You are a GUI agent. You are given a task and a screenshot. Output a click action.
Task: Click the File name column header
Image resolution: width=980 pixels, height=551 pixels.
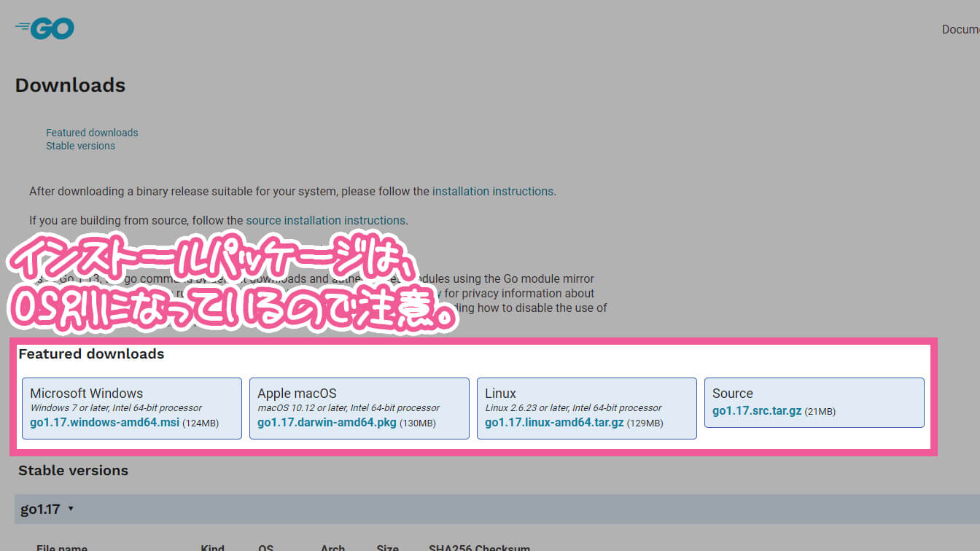pyautogui.click(x=62, y=547)
